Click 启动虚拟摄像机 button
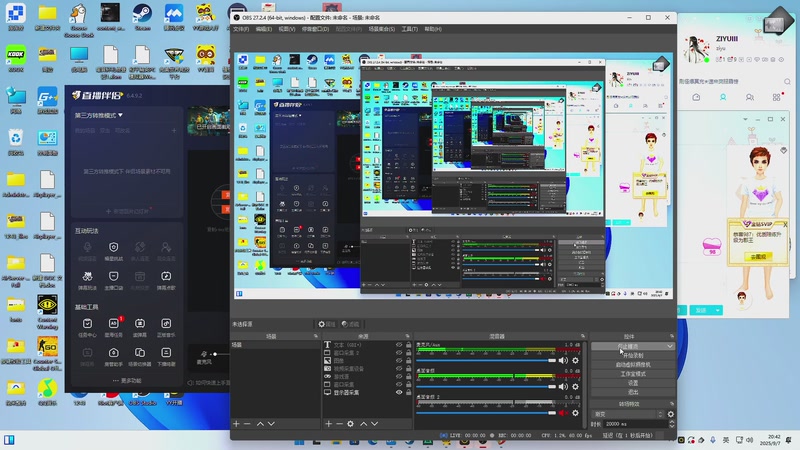This screenshot has height=450, width=800. [x=633, y=364]
